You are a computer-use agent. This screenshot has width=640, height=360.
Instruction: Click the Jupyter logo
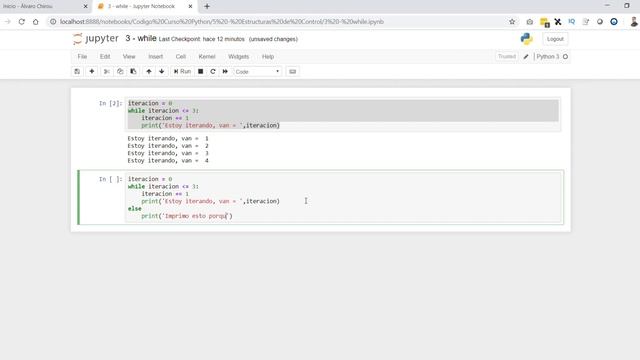(96, 39)
